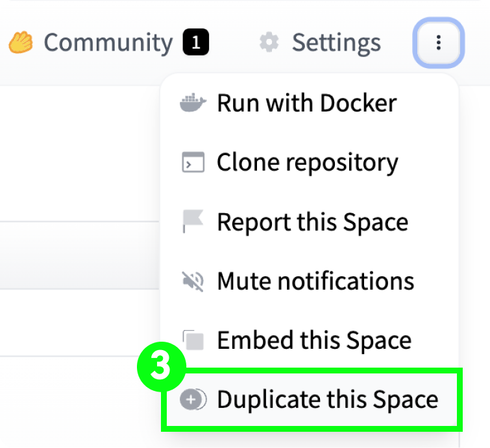Choose Clone repository from the menu
This screenshot has height=448, width=490.
click(307, 163)
